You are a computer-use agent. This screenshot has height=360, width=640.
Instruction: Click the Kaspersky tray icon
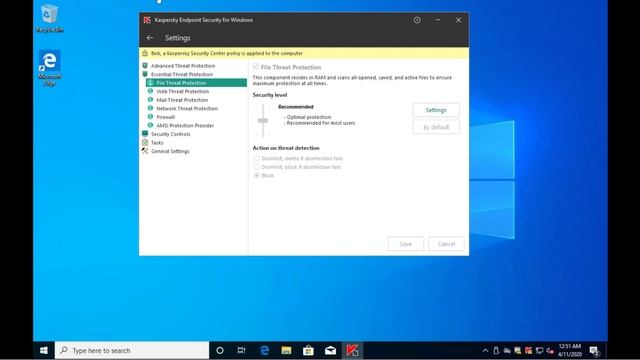[529, 351]
